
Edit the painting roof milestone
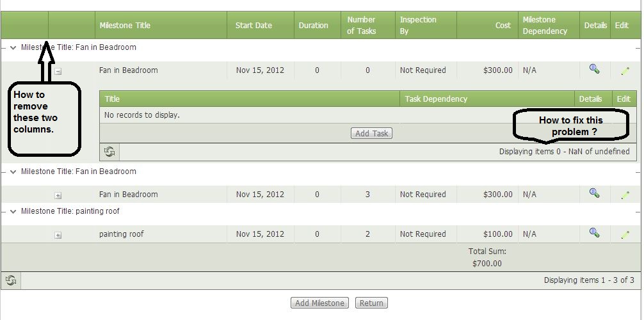coord(625,234)
